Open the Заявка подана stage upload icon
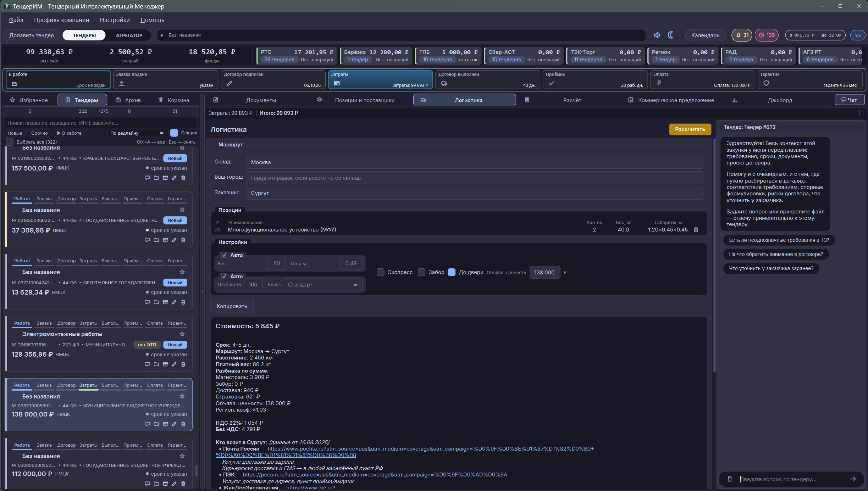868x491 pixels. [x=122, y=84]
